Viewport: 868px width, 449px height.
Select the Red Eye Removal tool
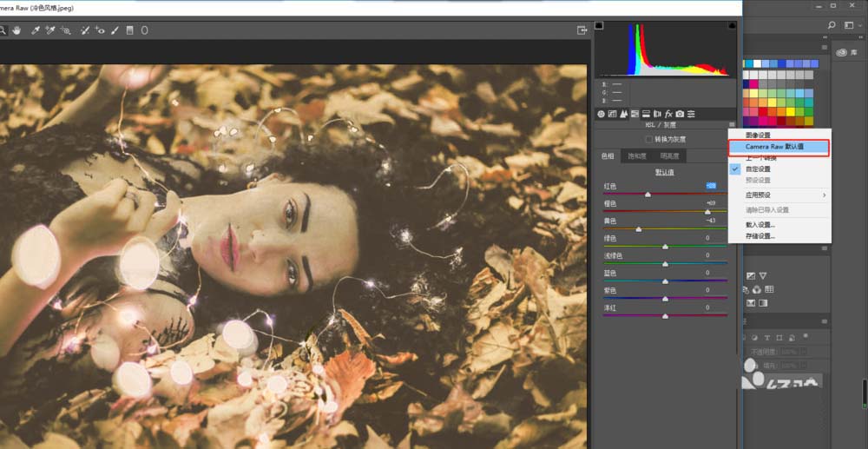100,30
